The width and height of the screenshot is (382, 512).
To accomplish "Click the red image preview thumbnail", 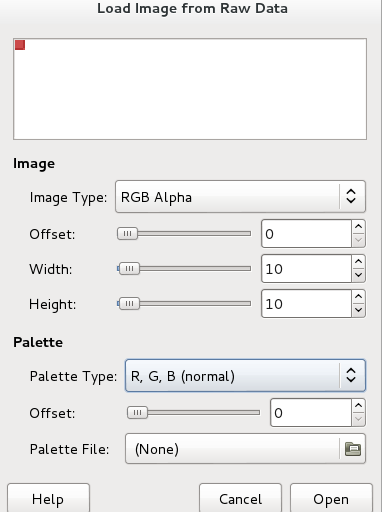I will coord(20,45).
